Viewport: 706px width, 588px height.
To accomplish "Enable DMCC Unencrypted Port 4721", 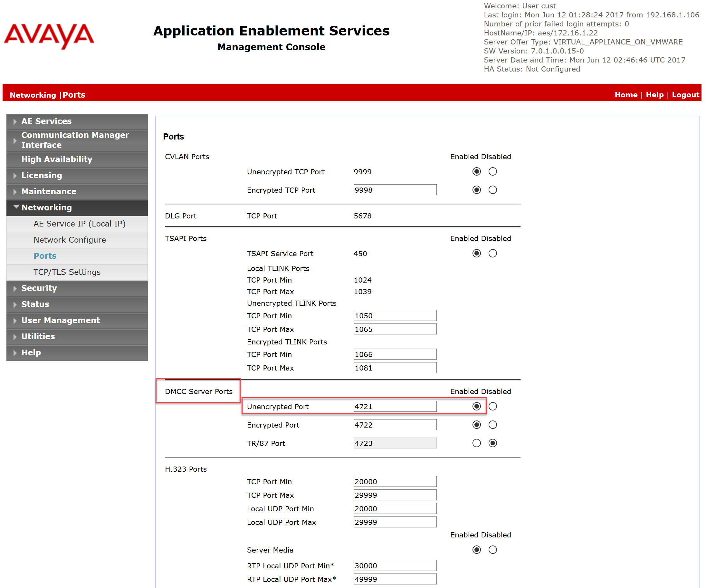I will pos(477,407).
